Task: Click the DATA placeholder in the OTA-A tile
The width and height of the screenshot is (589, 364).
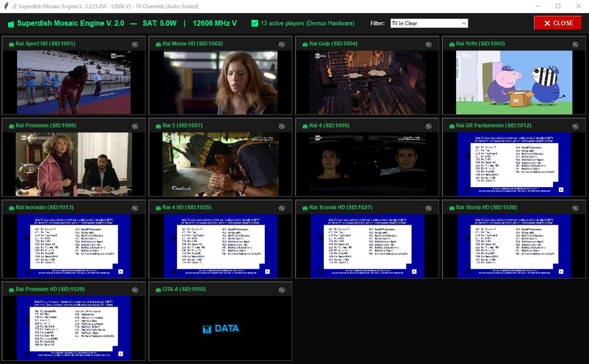Action: click(x=220, y=328)
